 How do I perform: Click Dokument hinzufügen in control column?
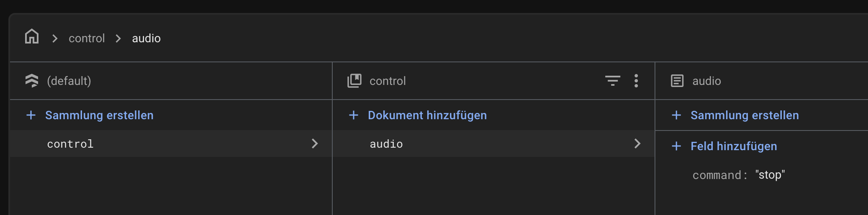427,115
